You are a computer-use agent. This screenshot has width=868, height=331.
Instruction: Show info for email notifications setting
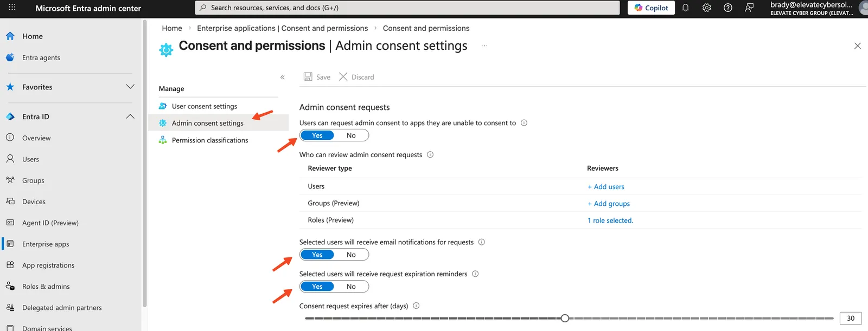pyautogui.click(x=481, y=242)
